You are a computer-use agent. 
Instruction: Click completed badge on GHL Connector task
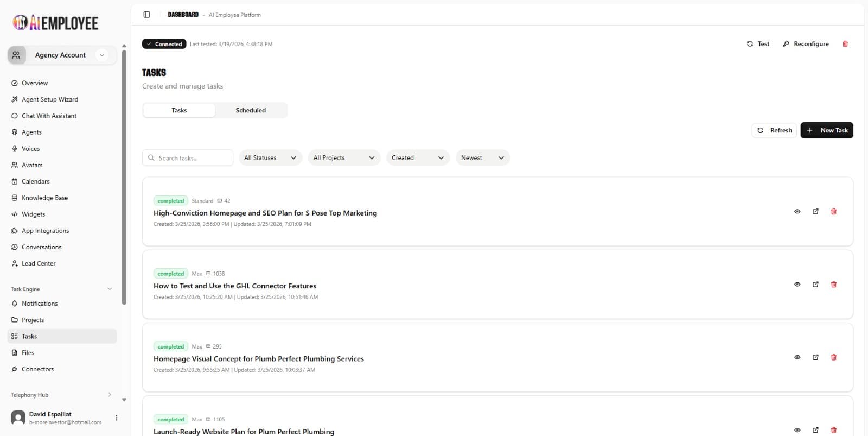pyautogui.click(x=171, y=274)
